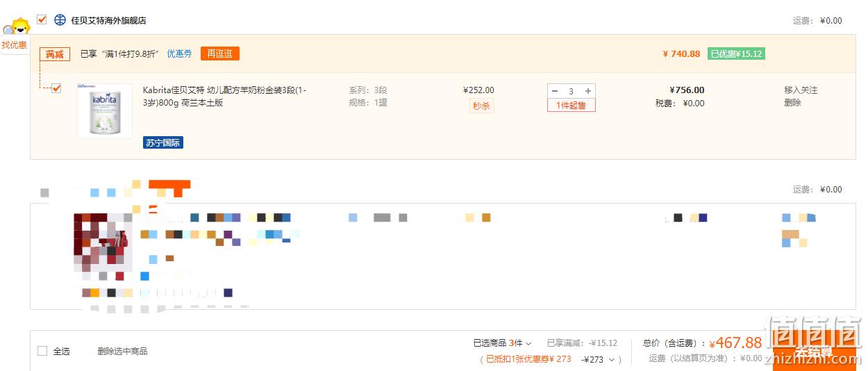868x371 pixels.
Task: Uncheck the Kabrita milk powder item checkbox
Action: pyautogui.click(x=56, y=88)
